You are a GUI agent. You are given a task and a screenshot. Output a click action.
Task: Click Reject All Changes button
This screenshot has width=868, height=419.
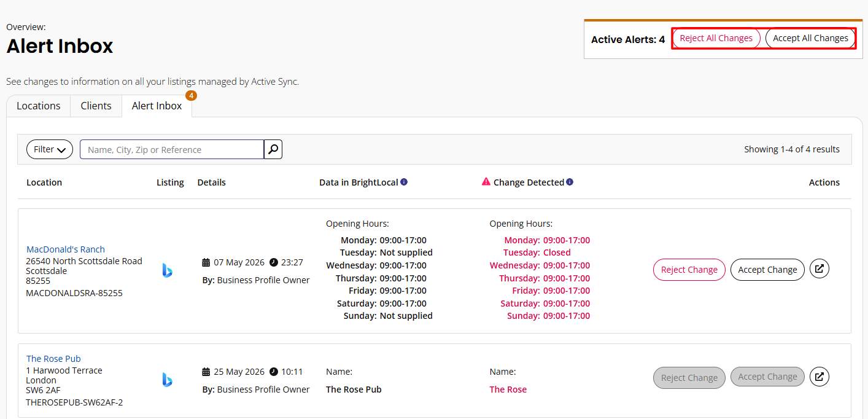(716, 38)
